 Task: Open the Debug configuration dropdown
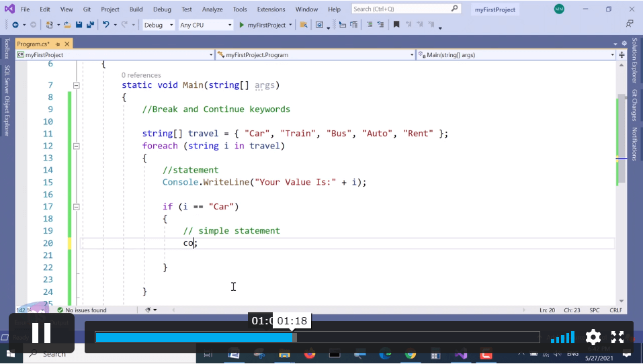pyautogui.click(x=159, y=25)
